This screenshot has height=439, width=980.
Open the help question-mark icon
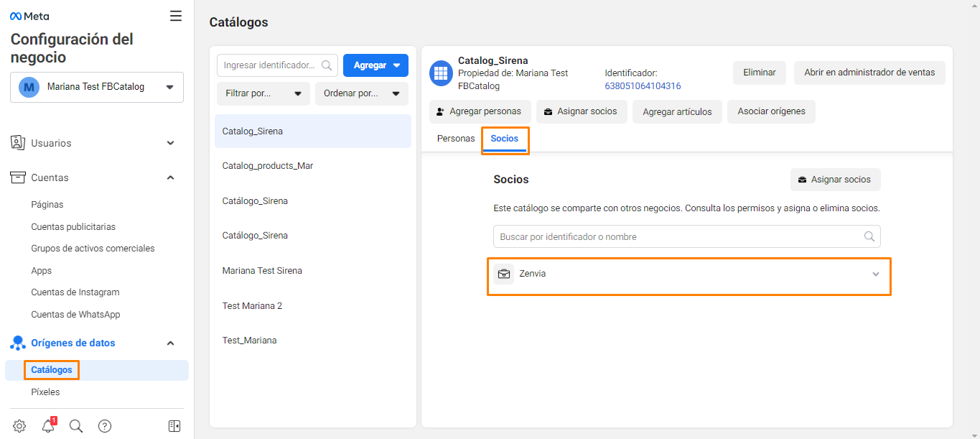[x=105, y=426]
